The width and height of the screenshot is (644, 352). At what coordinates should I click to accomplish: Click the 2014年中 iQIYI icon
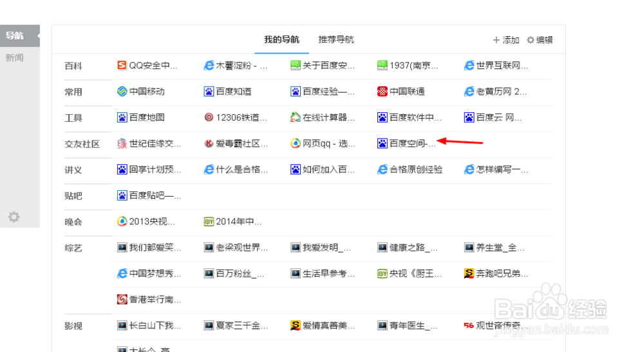(x=209, y=221)
